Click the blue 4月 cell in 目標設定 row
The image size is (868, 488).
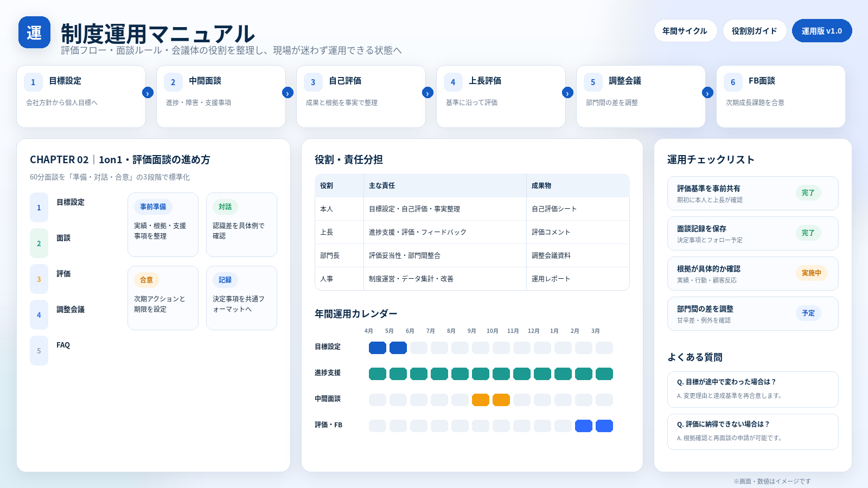pos(378,348)
